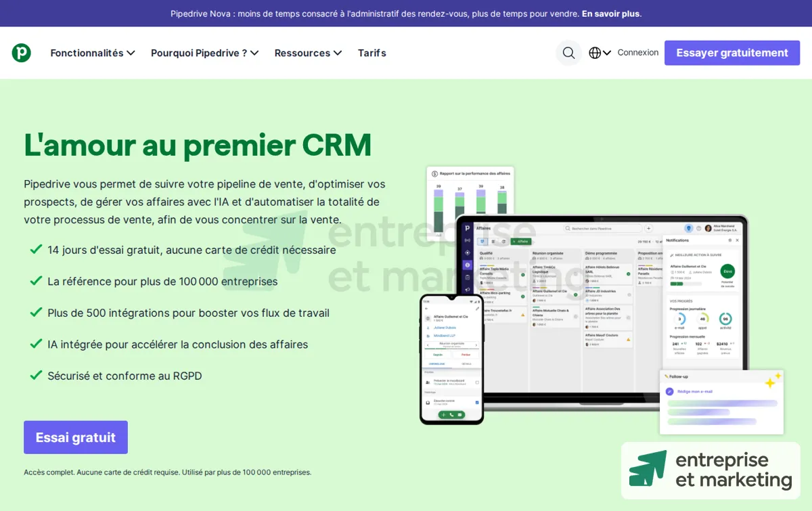Viewport: 812px width, 511px height.
Task: Expand the Ressources menu
Action: 308,53
